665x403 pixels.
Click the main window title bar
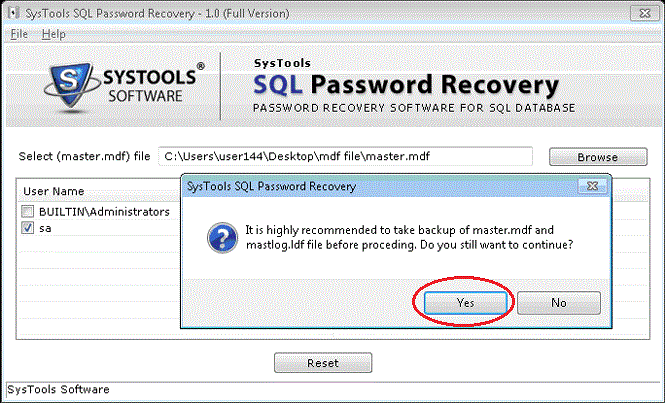tap(300, 11)
